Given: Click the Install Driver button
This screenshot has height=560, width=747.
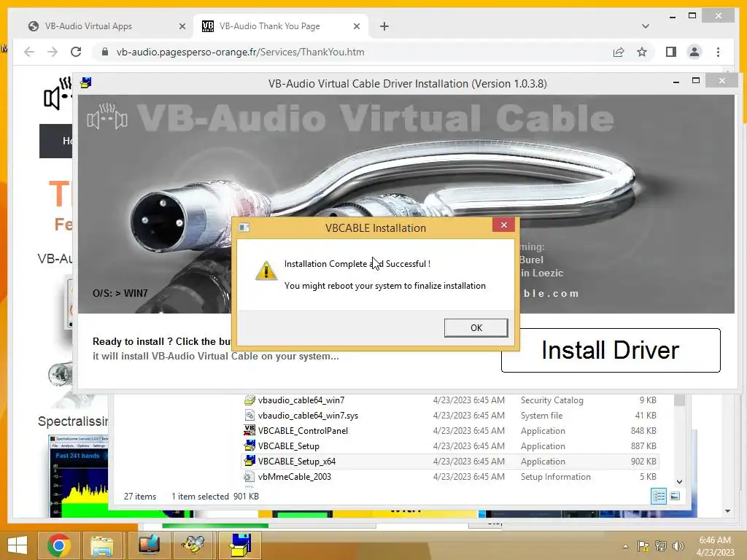Looking at the screenshot, I should [x=611, y=350].
